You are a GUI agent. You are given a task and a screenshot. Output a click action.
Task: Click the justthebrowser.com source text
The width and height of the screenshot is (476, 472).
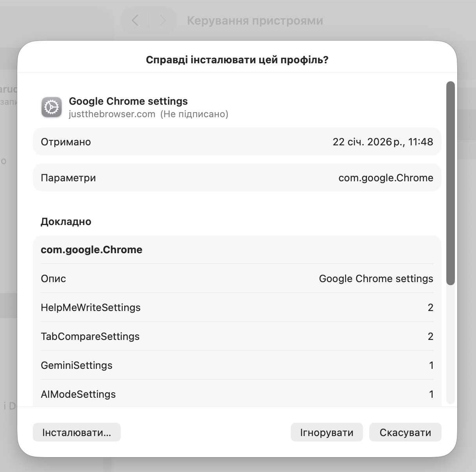pos(112,114)
